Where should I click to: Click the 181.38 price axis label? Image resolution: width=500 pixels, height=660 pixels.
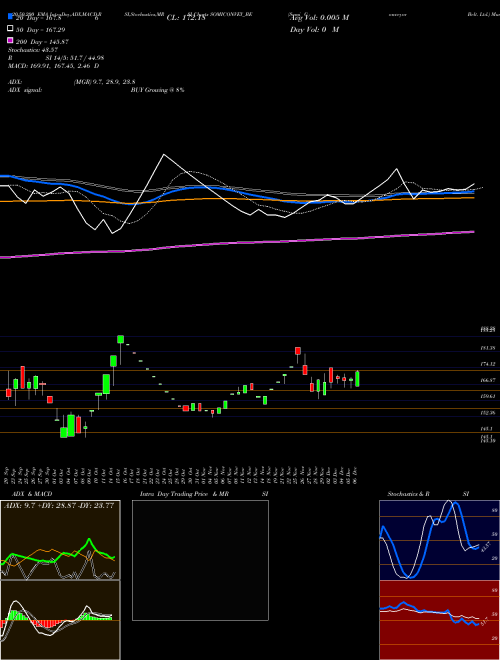point(488,348)
